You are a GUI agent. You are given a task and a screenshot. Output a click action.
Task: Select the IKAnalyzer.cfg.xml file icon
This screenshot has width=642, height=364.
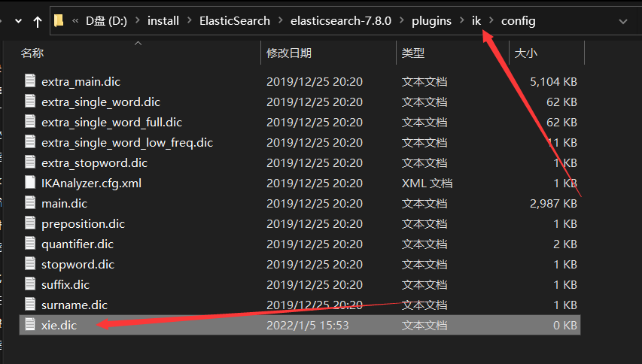pyautogui.click(x=30, y=182)
